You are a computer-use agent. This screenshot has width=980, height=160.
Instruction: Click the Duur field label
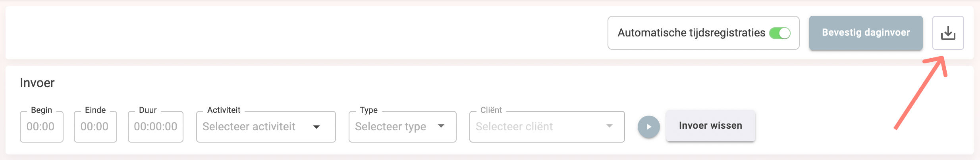coord(148,110)
